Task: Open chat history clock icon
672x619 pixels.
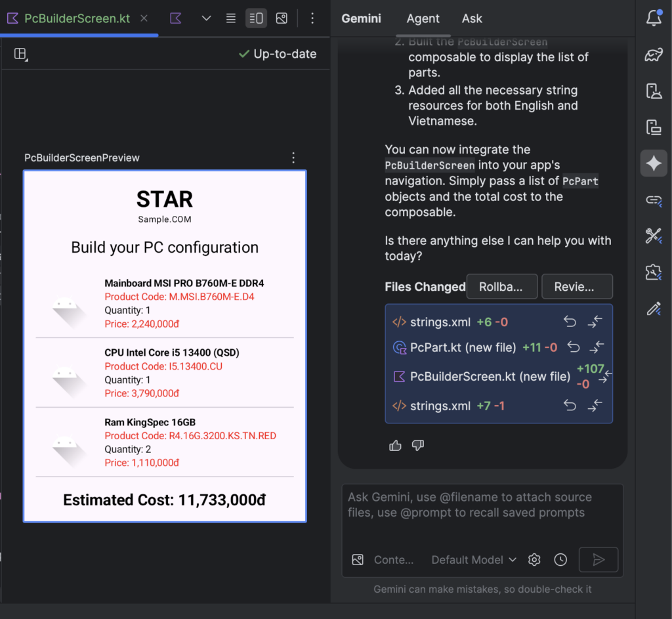Action: 560,560
